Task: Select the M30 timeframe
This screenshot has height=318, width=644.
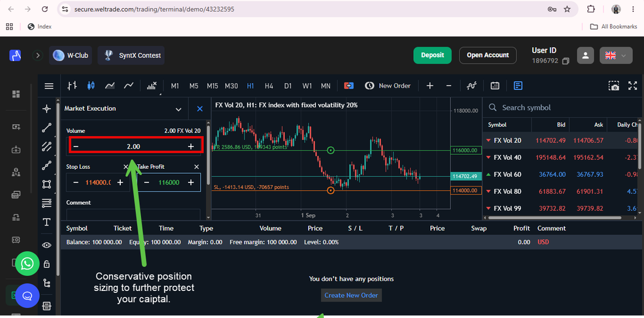Action: 231,86
